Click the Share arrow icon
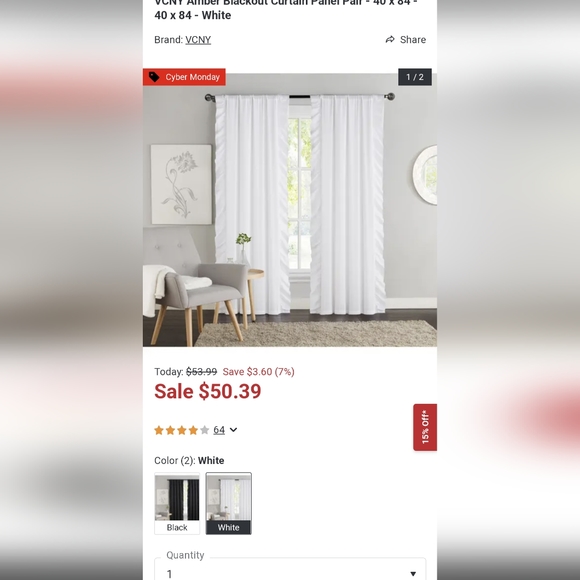The width and height of the screenshot is (580, 580). [x=390, y=39]
